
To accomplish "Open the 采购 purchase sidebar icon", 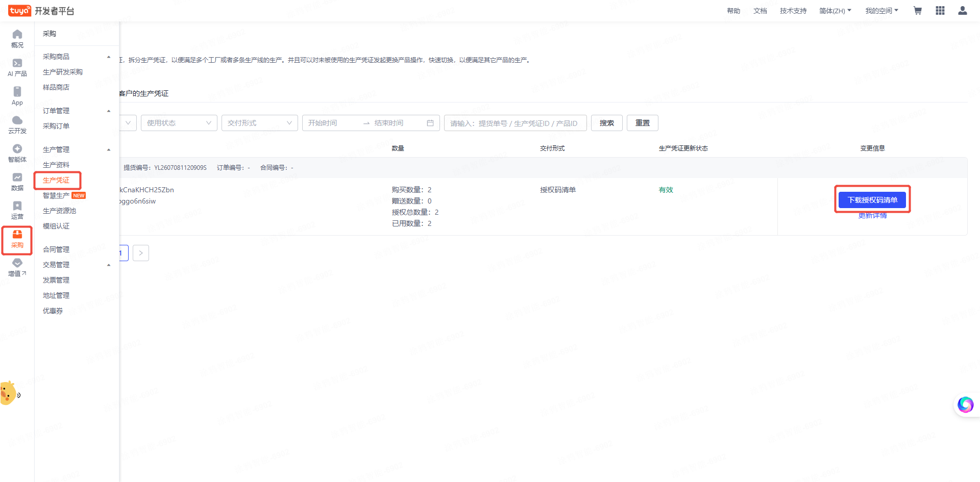I will click(x=17, y=239).
